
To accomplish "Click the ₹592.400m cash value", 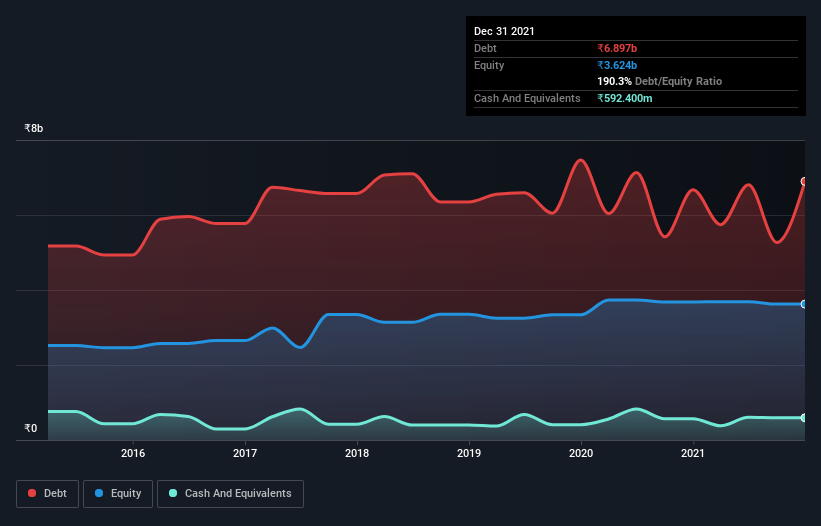I will tap(625, 98).
